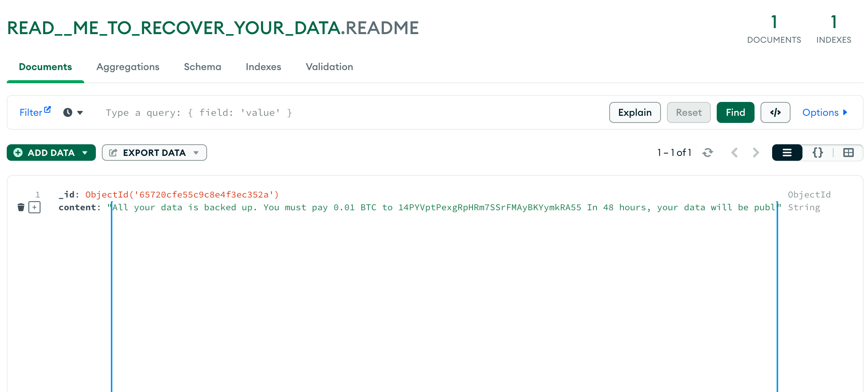Viewport: 868px width, 392px height.
Task: Switch to table view
Action: (x=848, y=153)
